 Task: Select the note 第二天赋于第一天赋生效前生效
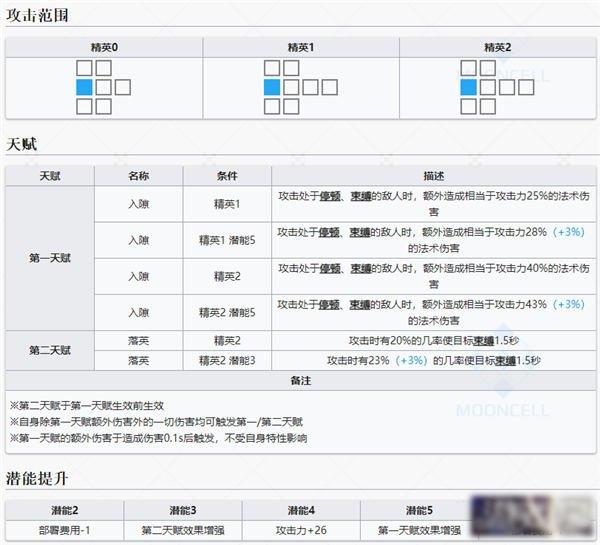tap(87, 406)
